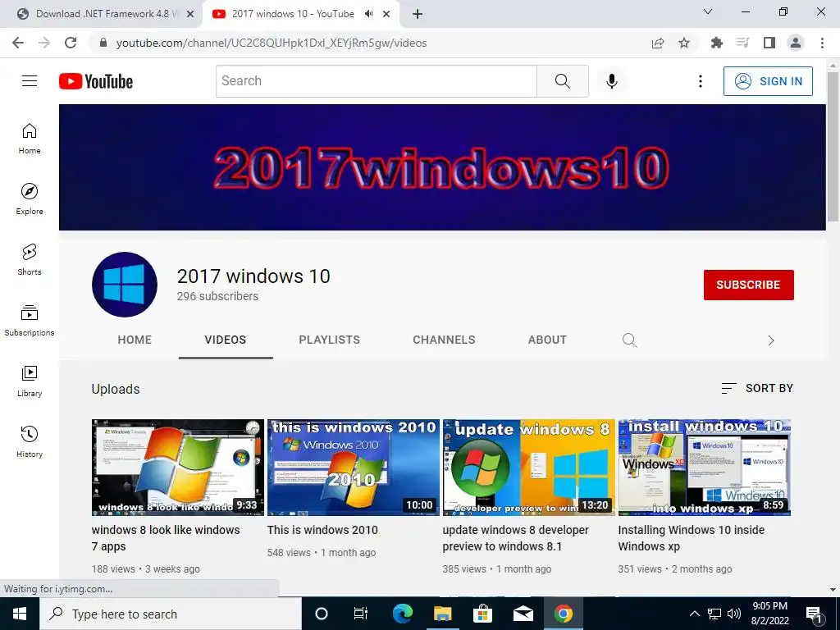Open 'update windows 8 developer preview' title
The height and width of the screenshot is (630, 840).
[x=515, y=538]
